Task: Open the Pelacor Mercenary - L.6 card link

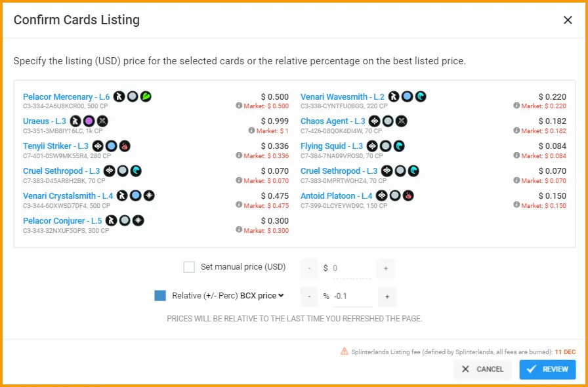Action: [x=66, y=97]
